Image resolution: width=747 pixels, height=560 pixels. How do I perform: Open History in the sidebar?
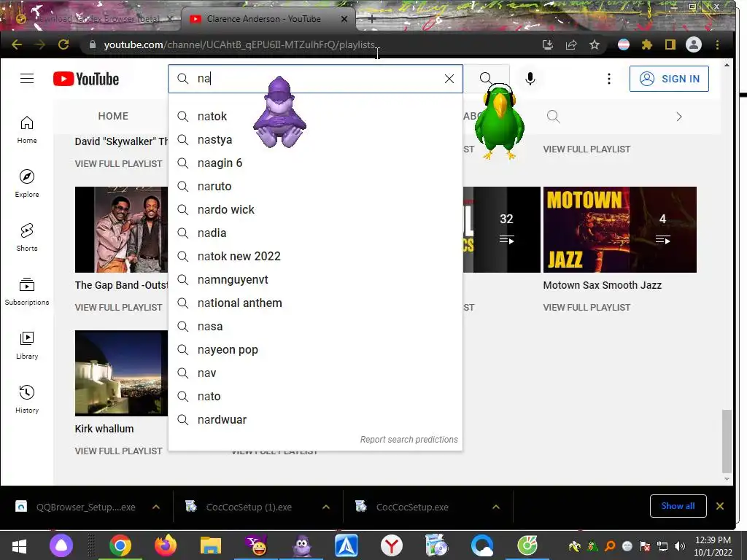[x=27, y=399]
